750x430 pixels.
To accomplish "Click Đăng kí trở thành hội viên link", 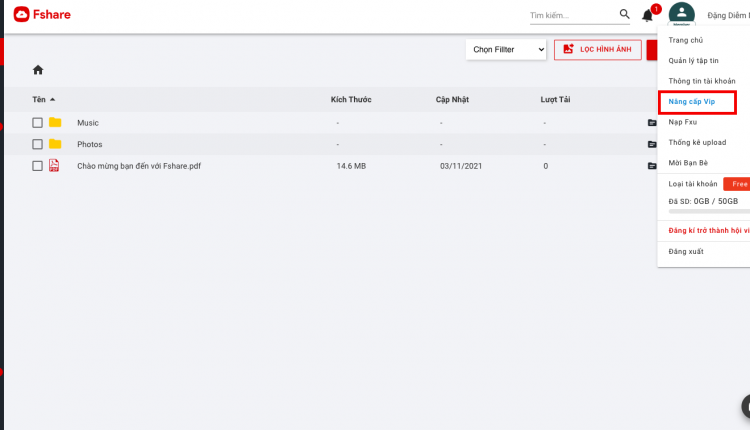I will click(709, 231).
